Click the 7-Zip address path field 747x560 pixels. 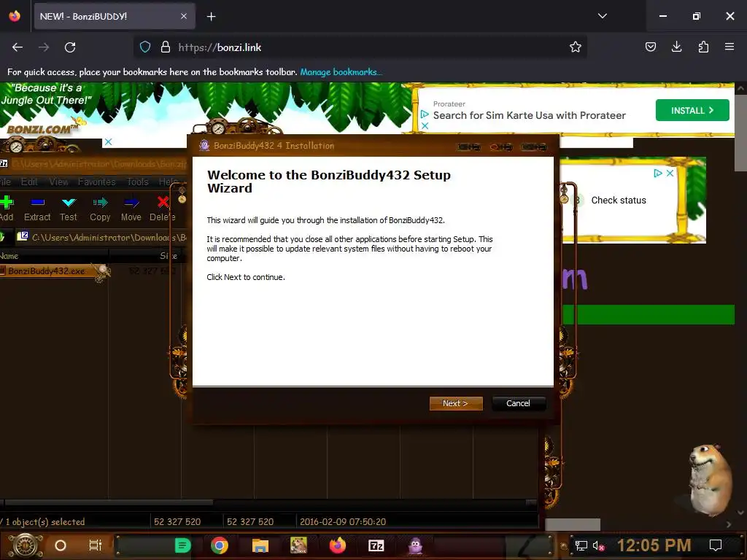[x=109, y=237]
